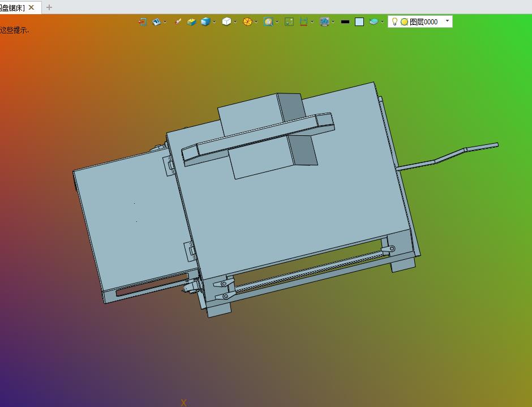Open the dropdown next to the book icon

click(165, 22)
